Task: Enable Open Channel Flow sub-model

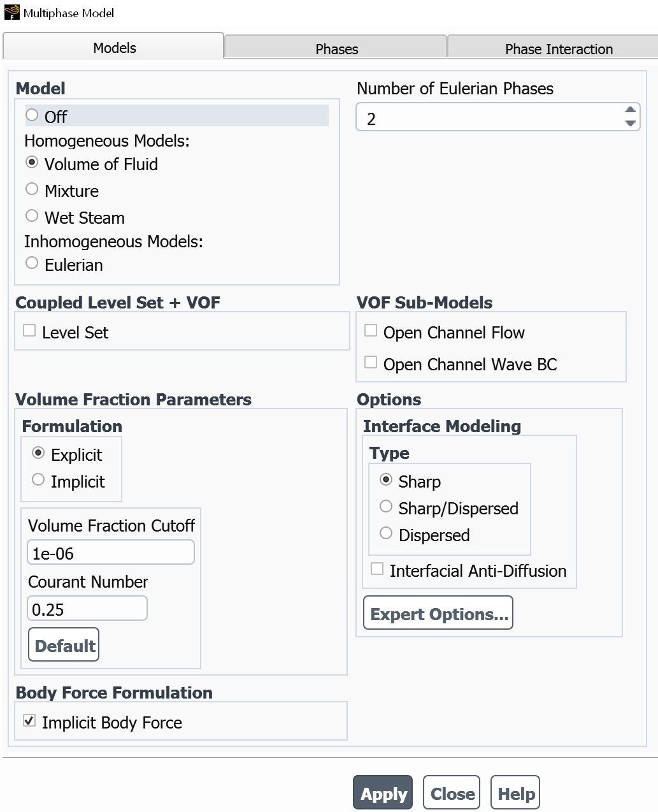Action: pyautogui.click(x=371, y=331)
